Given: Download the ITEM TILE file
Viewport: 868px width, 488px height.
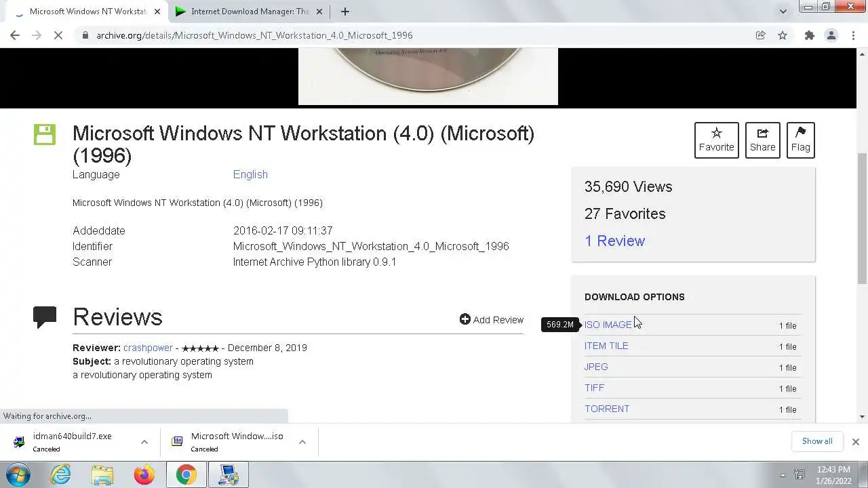Looking at the screenshot, I should (606, 346).
